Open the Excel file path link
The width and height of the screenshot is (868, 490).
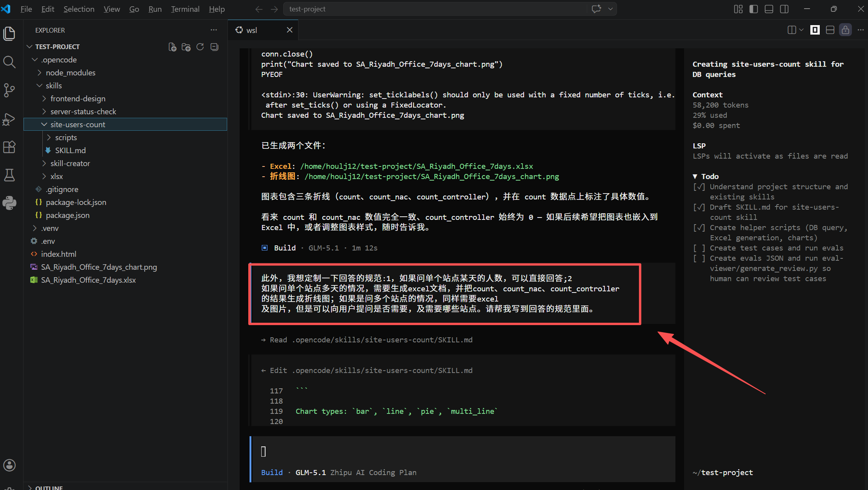(x=417, y=166)
